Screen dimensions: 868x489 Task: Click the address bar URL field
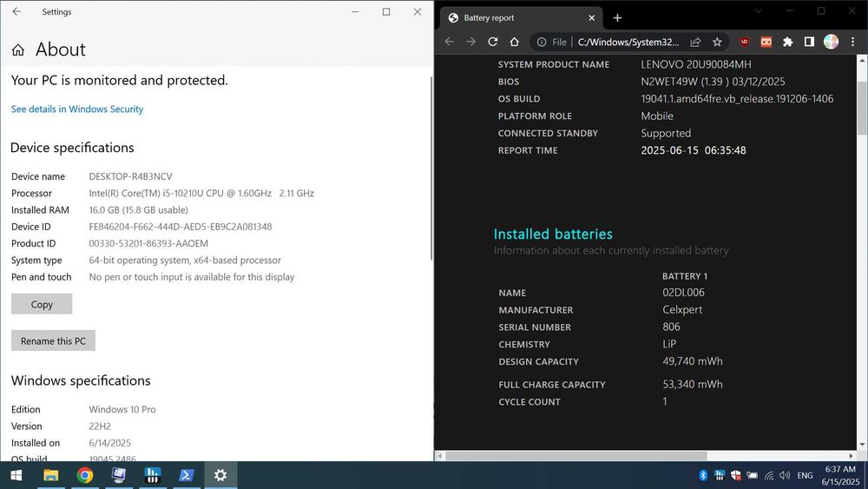pos(628,42)
